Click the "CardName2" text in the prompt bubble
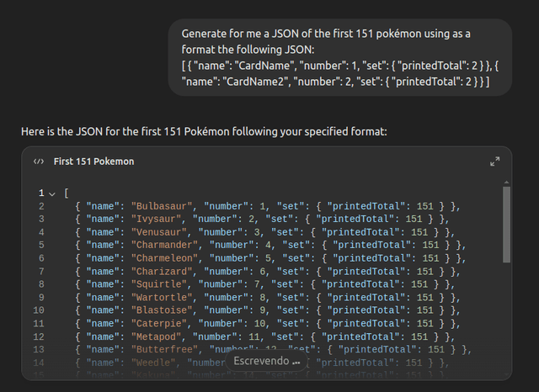The image size is (539, 392). pyautogui.click(x=255, y=82)
